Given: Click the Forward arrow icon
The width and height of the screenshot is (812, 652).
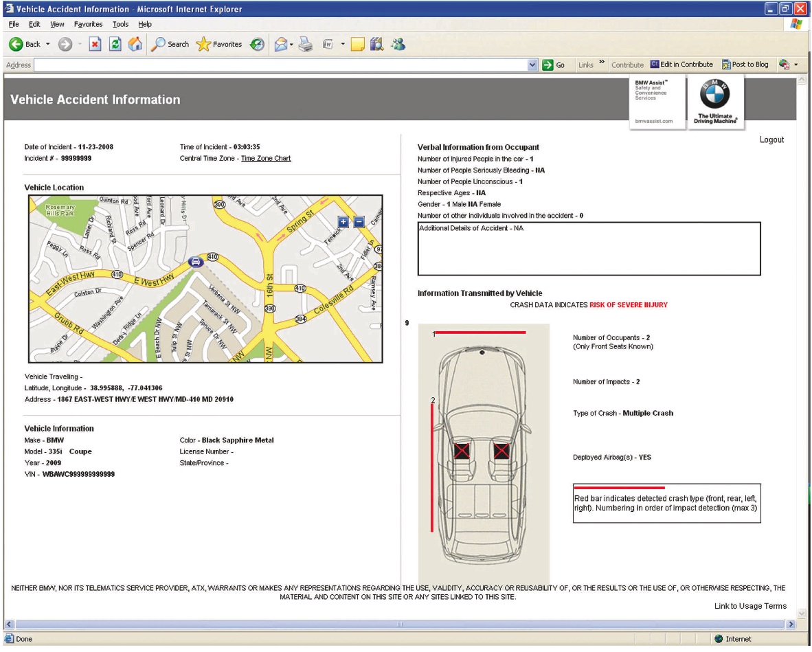Looking at the screenshot, I should (65, 45).
